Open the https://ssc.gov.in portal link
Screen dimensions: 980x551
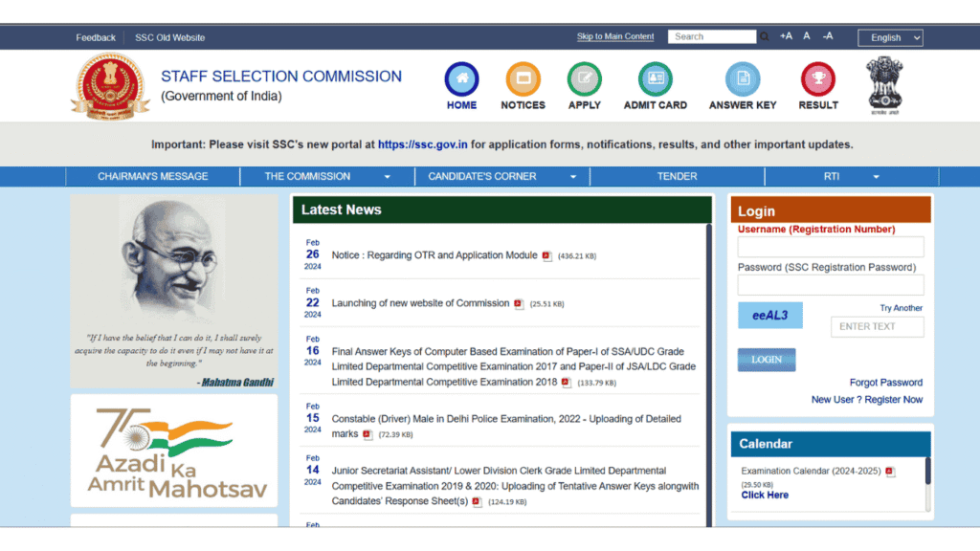pos(422,144)
